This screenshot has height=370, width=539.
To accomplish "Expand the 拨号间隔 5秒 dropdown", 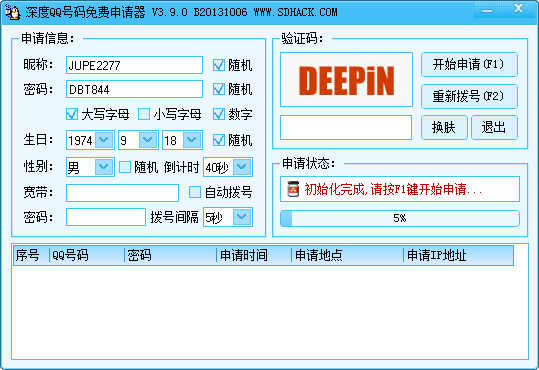I will click(x=242, y=217).
